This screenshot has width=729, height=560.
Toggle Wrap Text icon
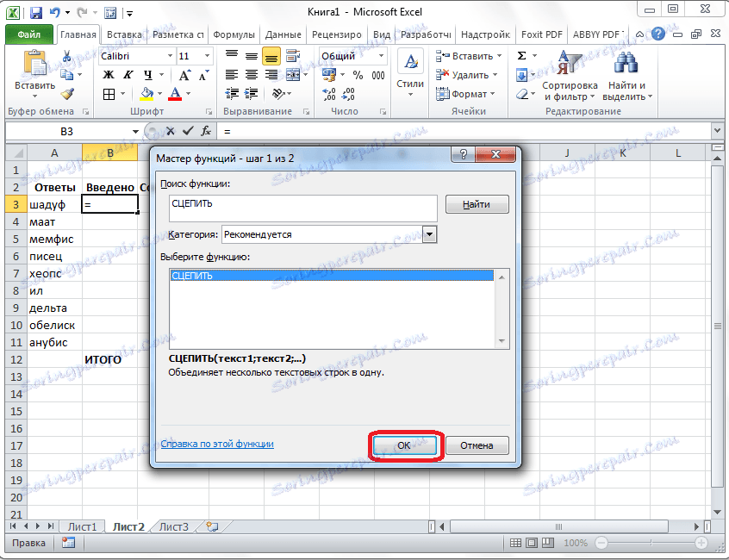tap(292, 56)
